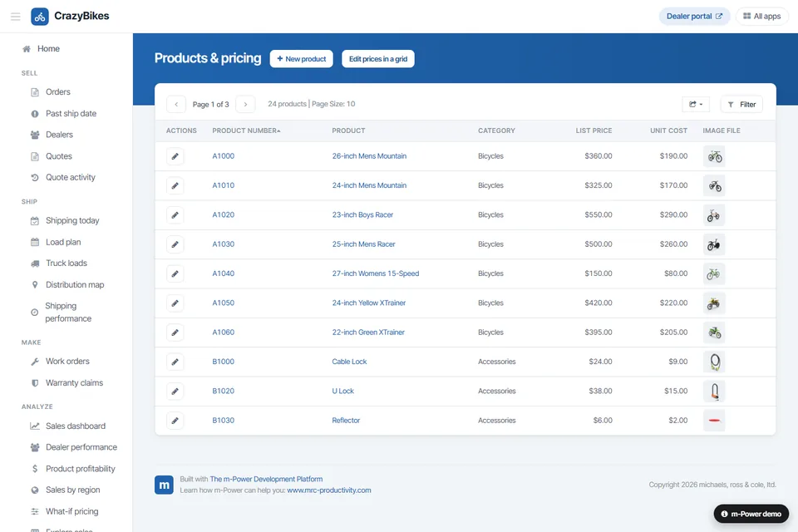The width and height of the screenshot is (798, 532).
Task: View 22-inch Green XTrainer image thumbnail
Action: [714, 332]
